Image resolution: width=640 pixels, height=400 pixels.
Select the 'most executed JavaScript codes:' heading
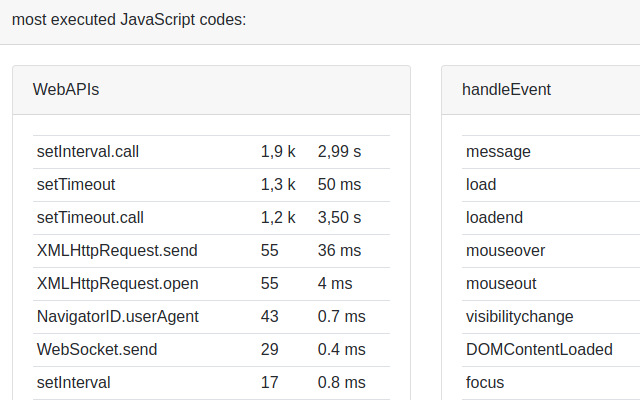[x=129, y=20]
